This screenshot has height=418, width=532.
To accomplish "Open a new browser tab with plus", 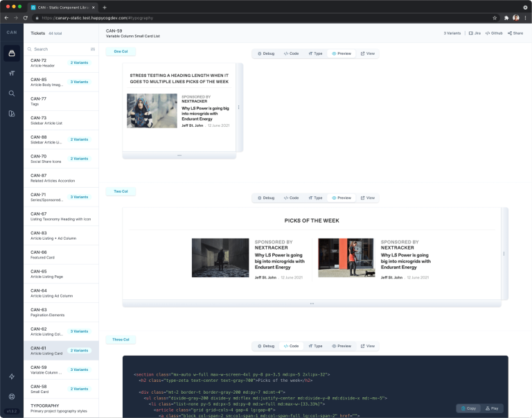I will point(105,7).
